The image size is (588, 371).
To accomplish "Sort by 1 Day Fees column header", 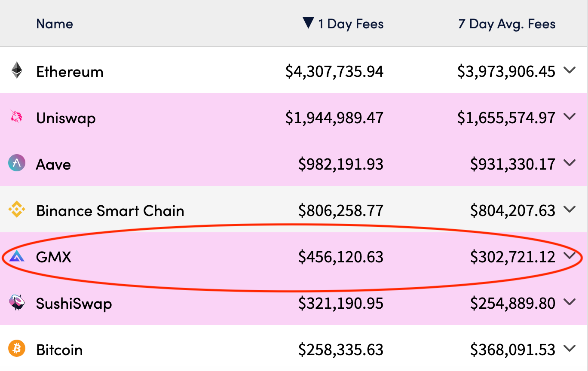I will [351, 24].
